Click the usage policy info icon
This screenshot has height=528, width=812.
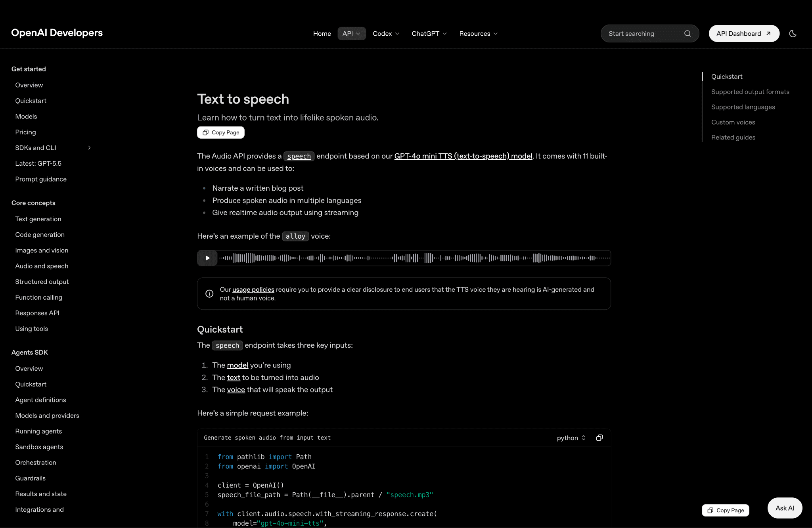pos(209,294)
